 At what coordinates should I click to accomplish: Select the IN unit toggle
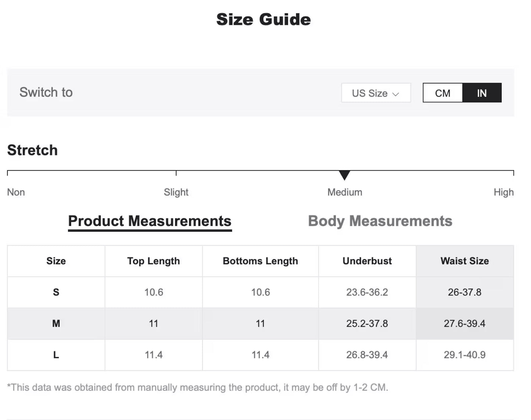click(481, 93)
